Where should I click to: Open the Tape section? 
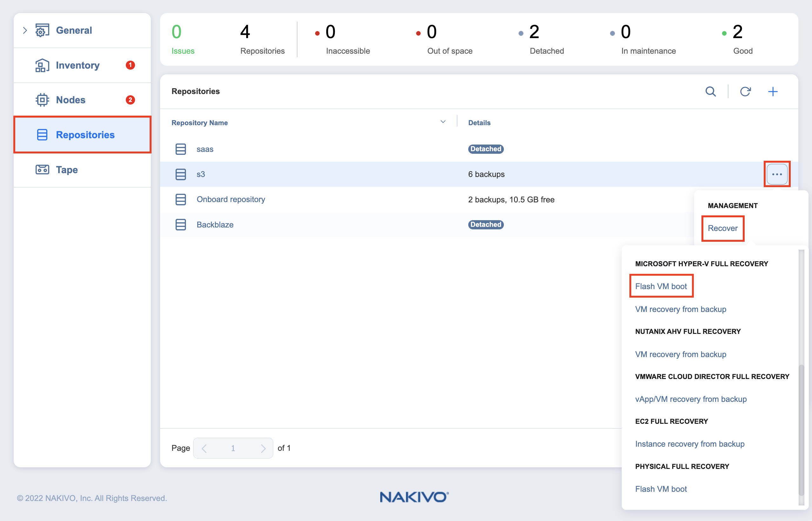click(x=67, y=170)
